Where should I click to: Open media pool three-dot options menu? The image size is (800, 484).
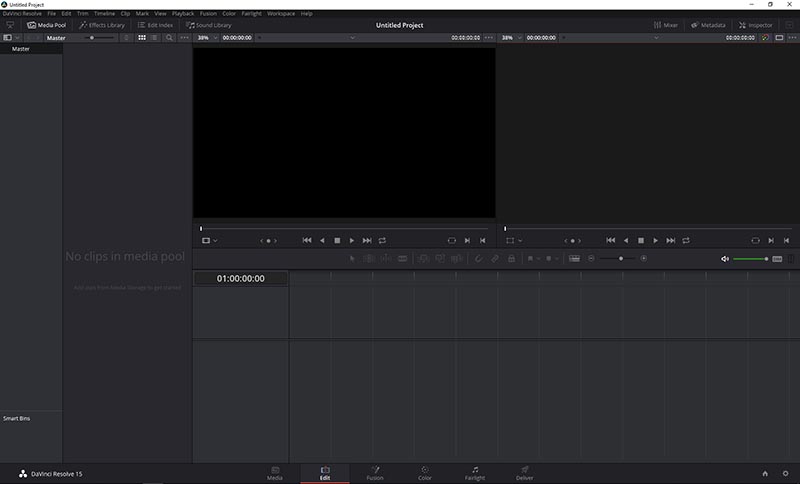(x=184, y=38)
